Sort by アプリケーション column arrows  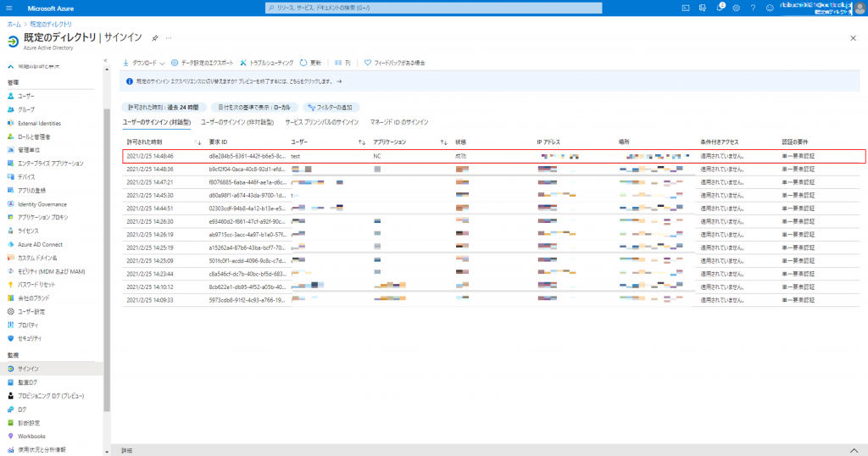tap(443, 142)
